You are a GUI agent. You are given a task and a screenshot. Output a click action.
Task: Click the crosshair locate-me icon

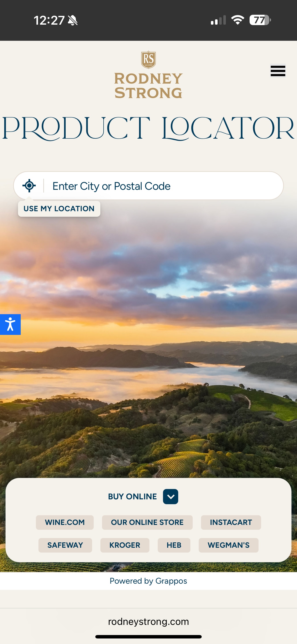(29, 186)
